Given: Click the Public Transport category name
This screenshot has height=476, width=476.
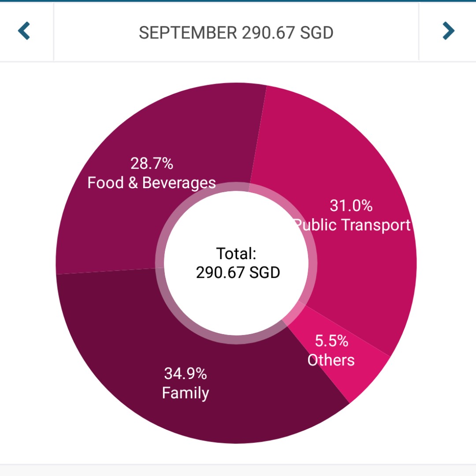Looking at the screenshot, I should click(x=353, y=225).
